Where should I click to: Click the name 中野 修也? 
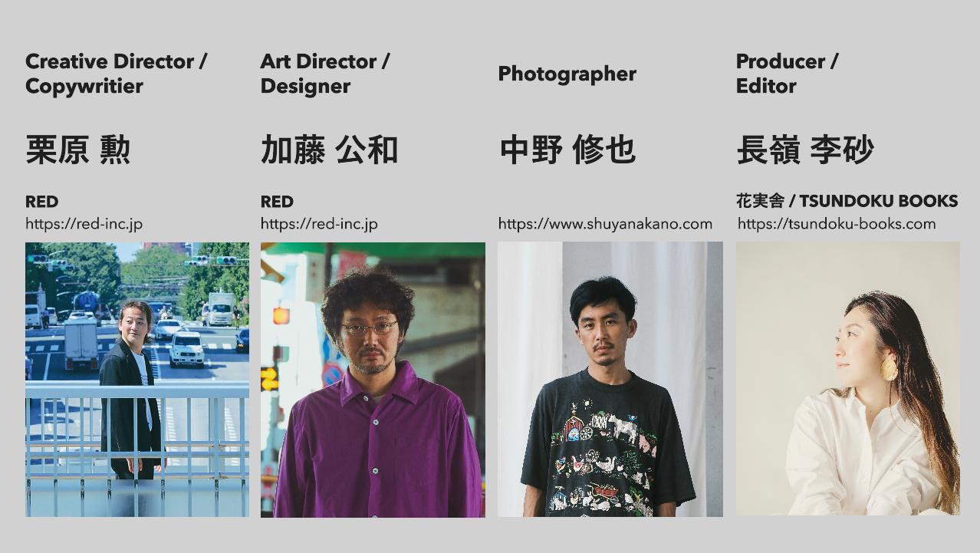point(567,150)
